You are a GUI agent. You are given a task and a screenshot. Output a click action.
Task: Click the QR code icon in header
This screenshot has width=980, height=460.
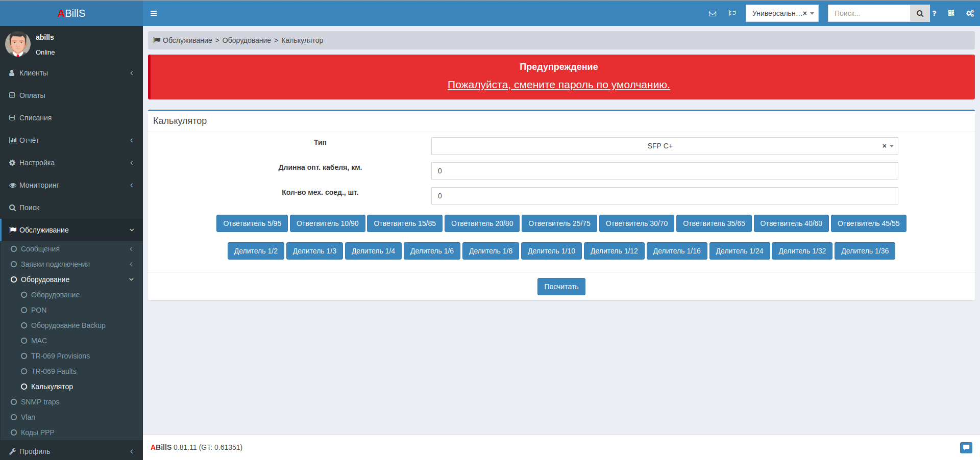coord(951,13)
